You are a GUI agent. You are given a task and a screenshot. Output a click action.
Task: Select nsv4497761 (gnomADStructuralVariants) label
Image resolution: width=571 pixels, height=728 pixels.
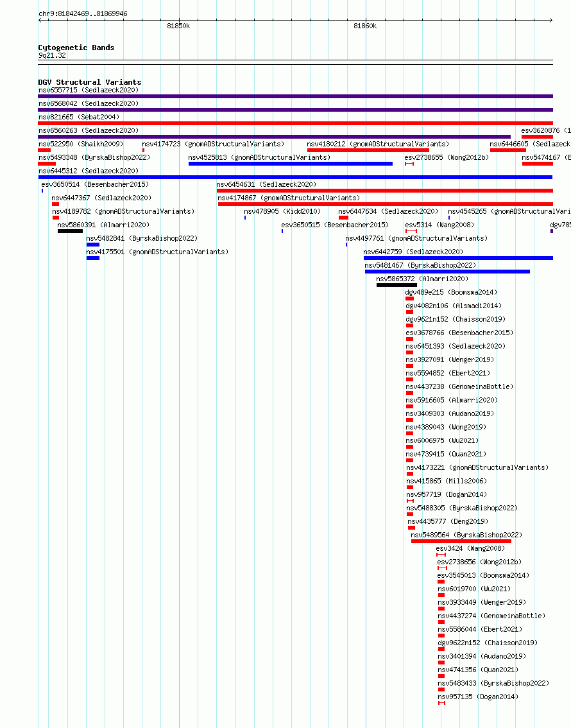[x=416, y=238]
